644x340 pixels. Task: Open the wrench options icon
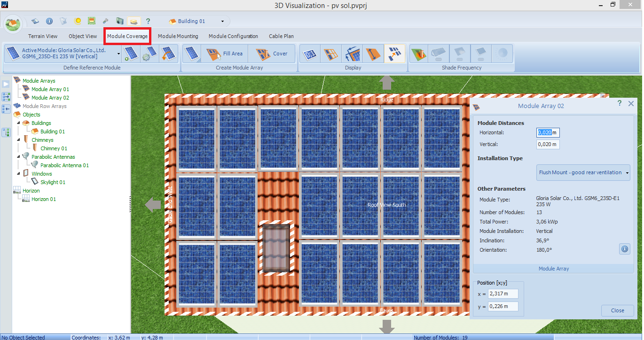(x=106, y=21)
